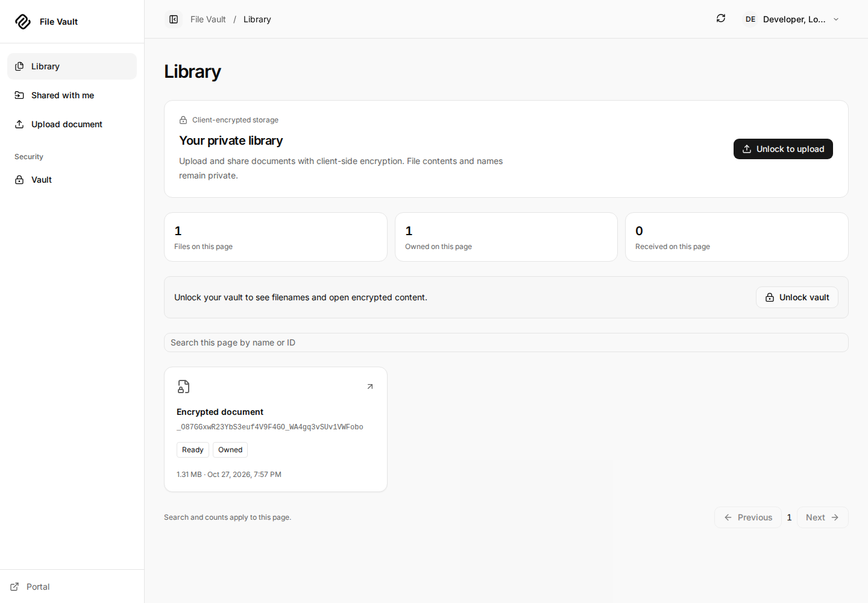
Task: Click the Owned badge on document
Action: [230, 450]
